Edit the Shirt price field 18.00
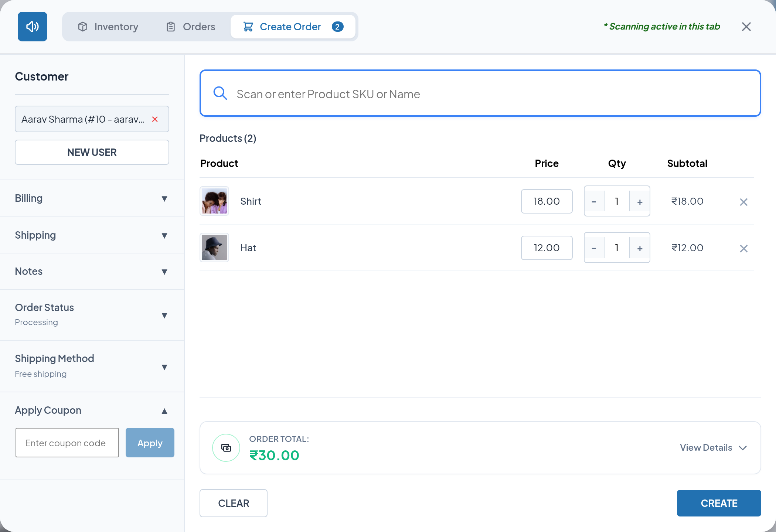 (547, 201)
